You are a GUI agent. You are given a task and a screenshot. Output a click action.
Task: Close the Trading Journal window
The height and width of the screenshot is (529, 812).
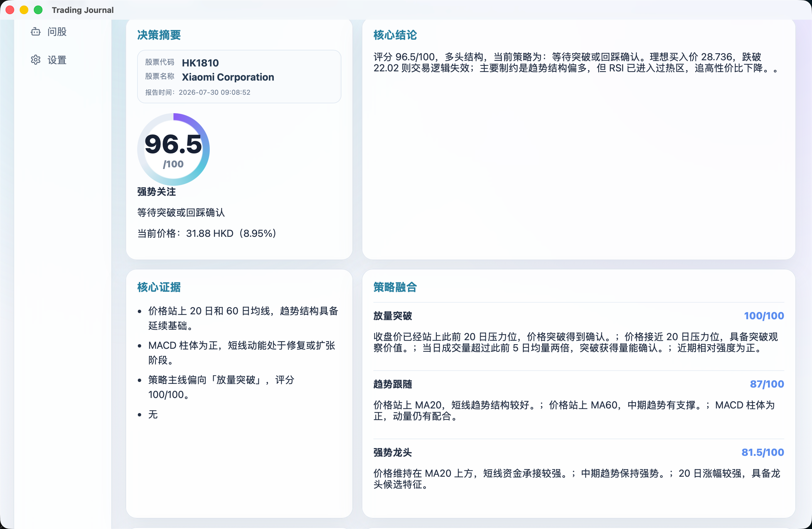(x=10, y=10)
